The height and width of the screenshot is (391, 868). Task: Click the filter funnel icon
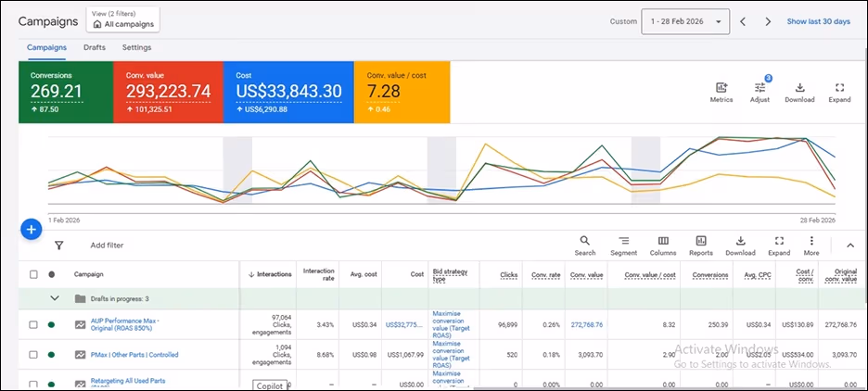point(58,246)
